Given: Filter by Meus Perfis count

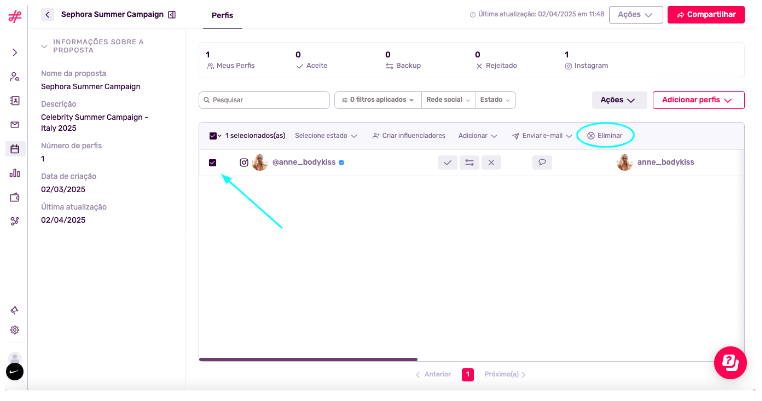Looking at the screenshot, I should (x=230, y=60).
